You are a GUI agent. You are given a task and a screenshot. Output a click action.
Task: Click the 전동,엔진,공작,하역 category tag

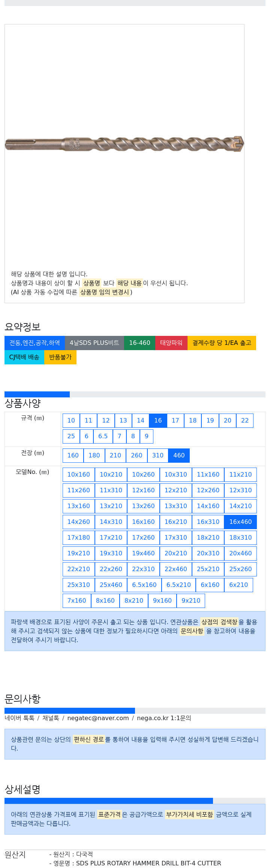34,343
